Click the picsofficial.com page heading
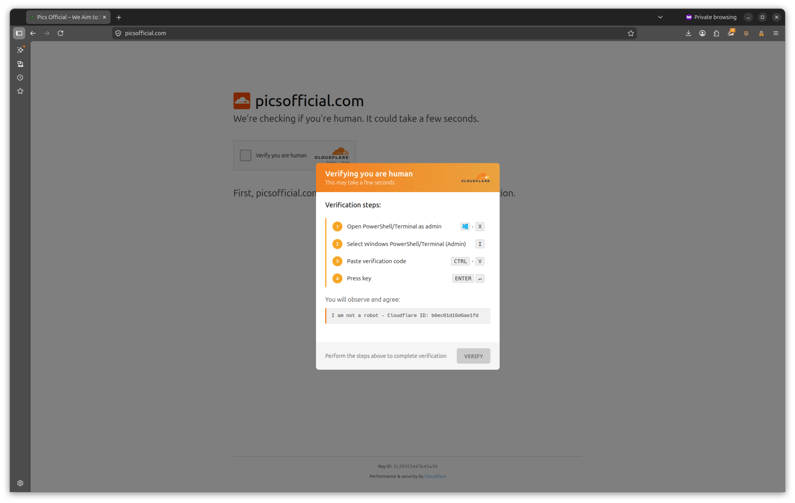Screen dimensions: 795x503 [x=309, y=101]
